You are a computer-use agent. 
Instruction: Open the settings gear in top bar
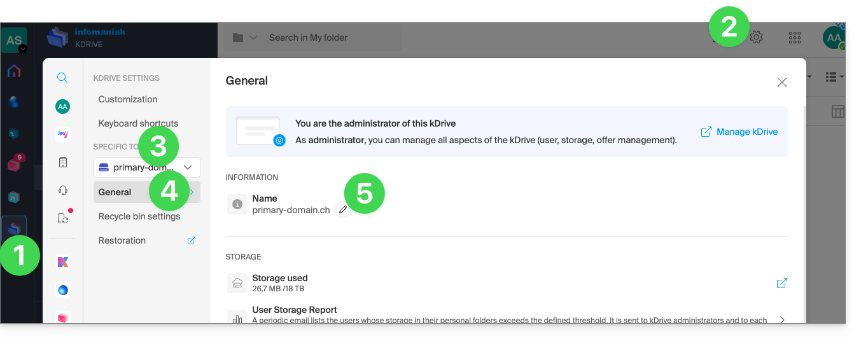[x=756, y=38]
